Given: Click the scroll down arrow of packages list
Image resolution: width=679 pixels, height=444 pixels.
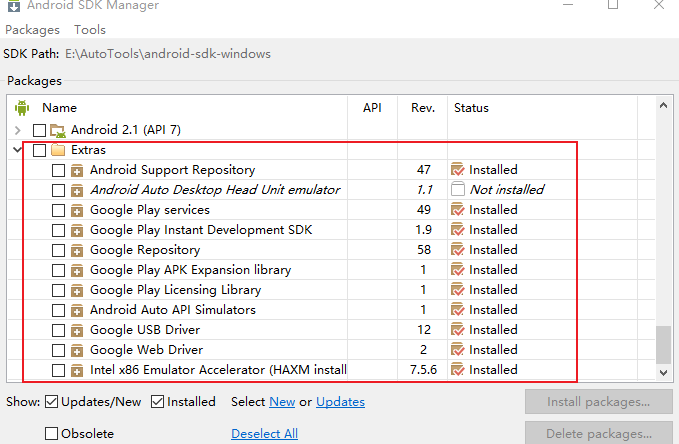Looking at the screenshot, I should pyautogui.click(x=663, y=372).
